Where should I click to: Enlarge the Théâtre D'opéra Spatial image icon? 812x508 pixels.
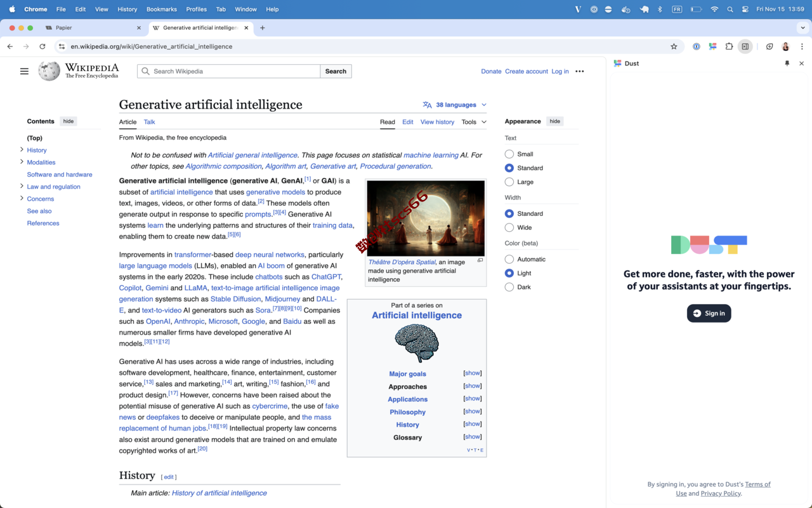click(480, 260)
